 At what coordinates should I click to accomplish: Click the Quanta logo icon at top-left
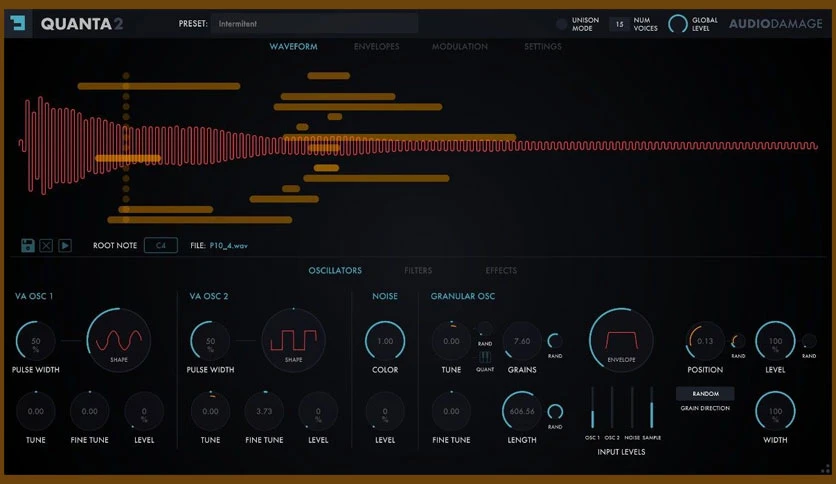point(18,23)
